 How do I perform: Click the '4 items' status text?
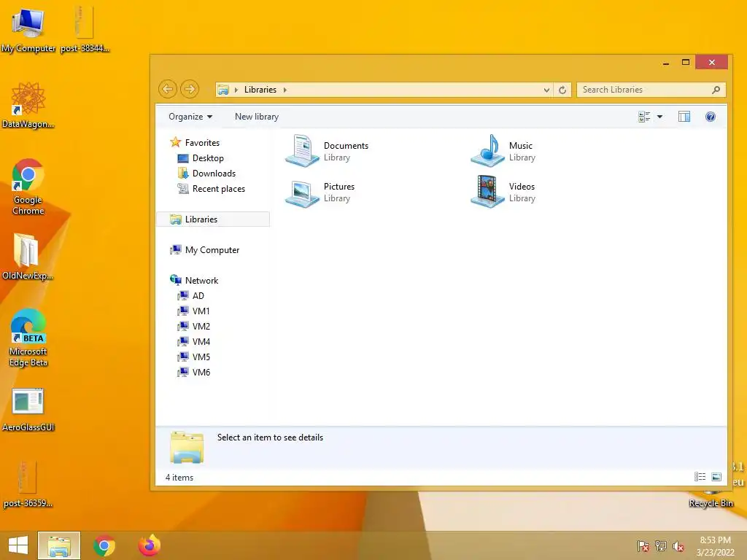click(x=179, y=477)
